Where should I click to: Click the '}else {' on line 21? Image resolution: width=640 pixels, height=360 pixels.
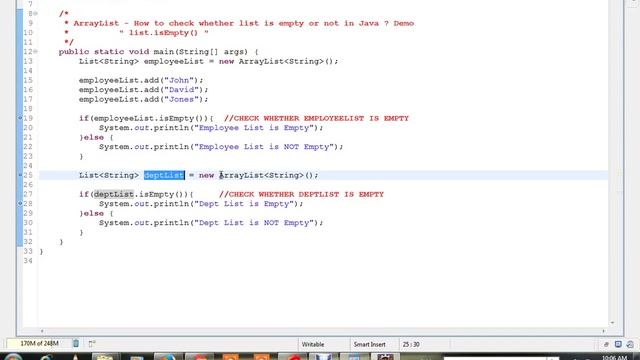tap(96, 138)
